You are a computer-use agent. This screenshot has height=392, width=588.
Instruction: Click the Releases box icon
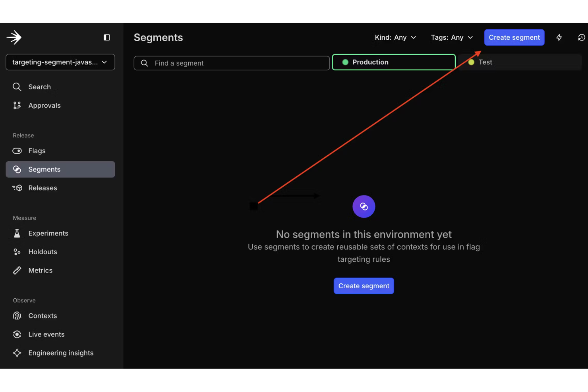(x=17, y=188)
